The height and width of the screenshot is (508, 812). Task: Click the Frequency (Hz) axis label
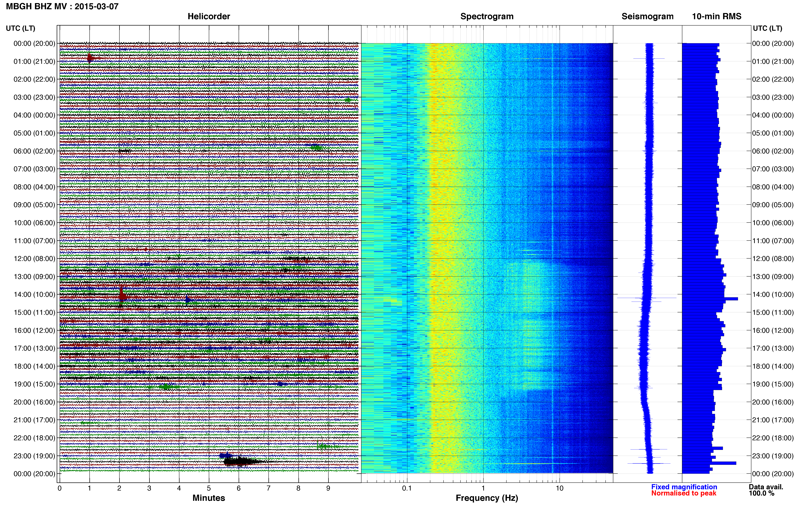487,498
